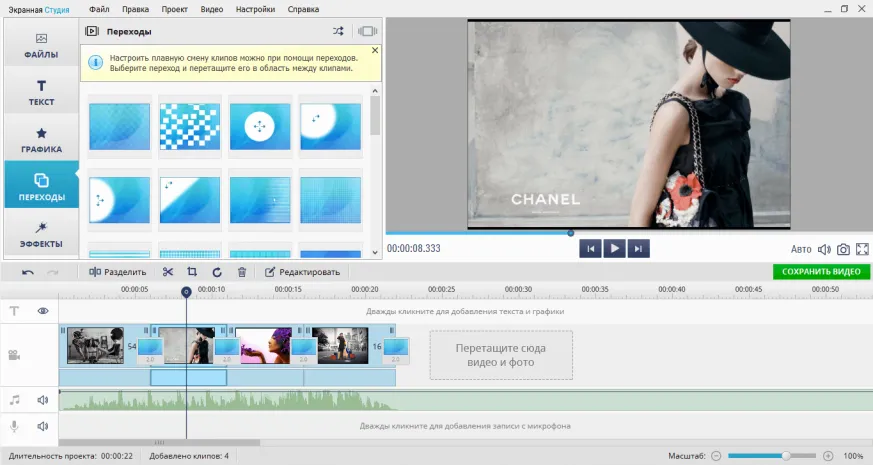Open the Видео menu
Screen dimensions: 873x465
coord(212,9)
